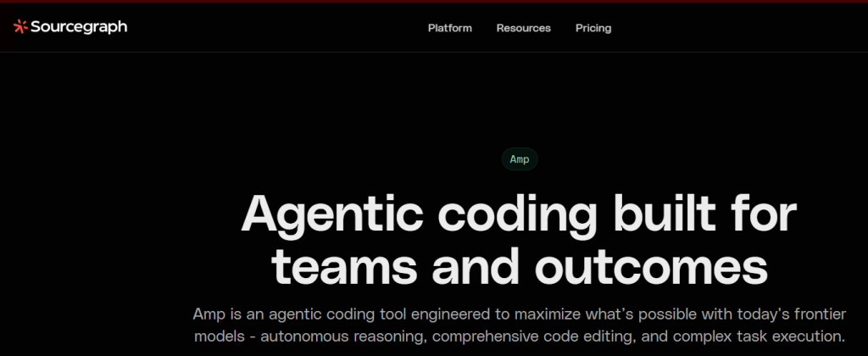Viewport: 868px width, 356px height.
Task: Open the Sourcegraph wordmark home link
Action: (79, 27)
